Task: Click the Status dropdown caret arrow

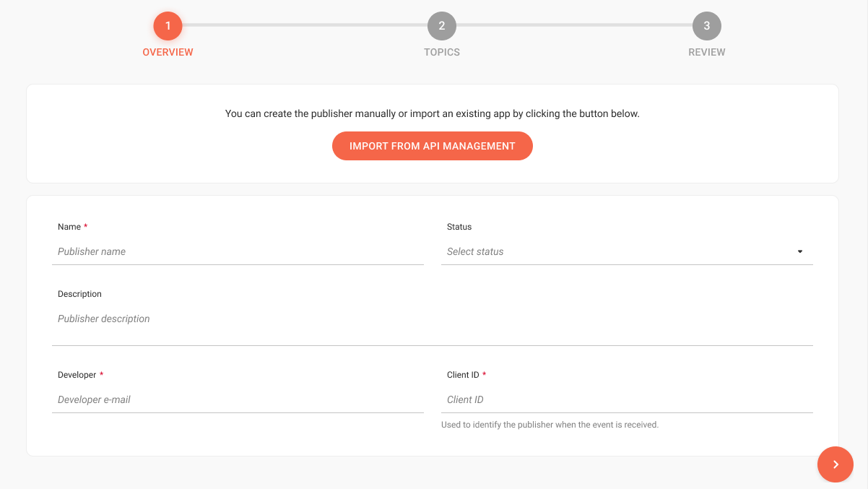Action: 800,252
